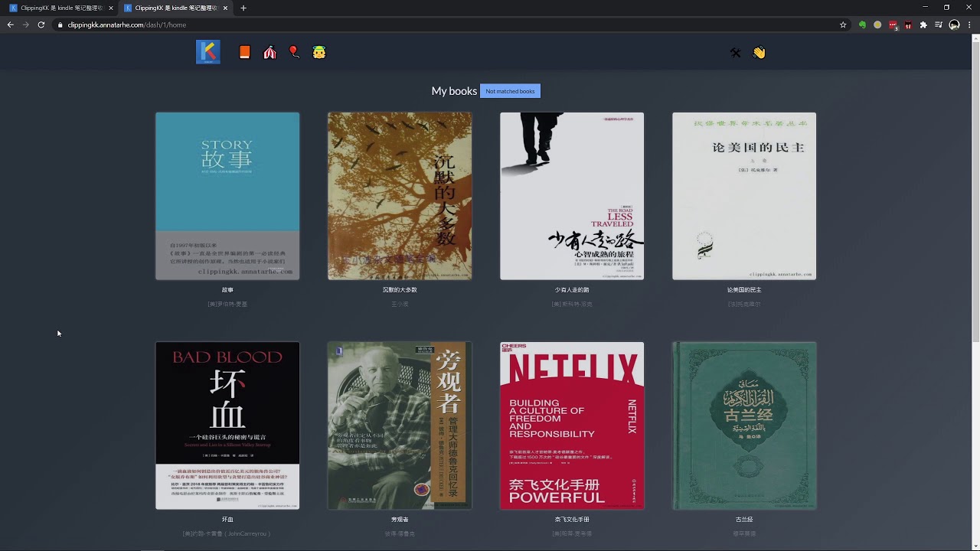
Task: Click the Not matched books button
Action: pos(510,91)
